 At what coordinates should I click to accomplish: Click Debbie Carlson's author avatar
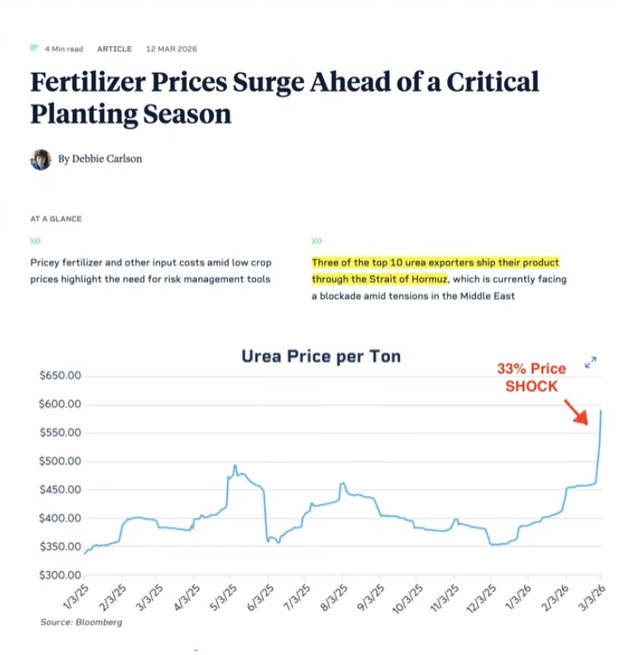(40, 159)
